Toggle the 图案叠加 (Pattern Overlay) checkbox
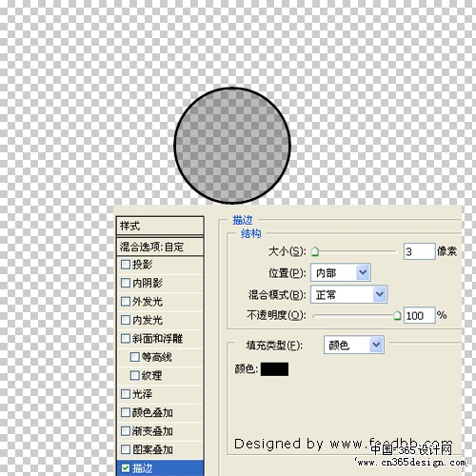The height and width of the screenshot is (476, 476). click(x=126, y=449)
